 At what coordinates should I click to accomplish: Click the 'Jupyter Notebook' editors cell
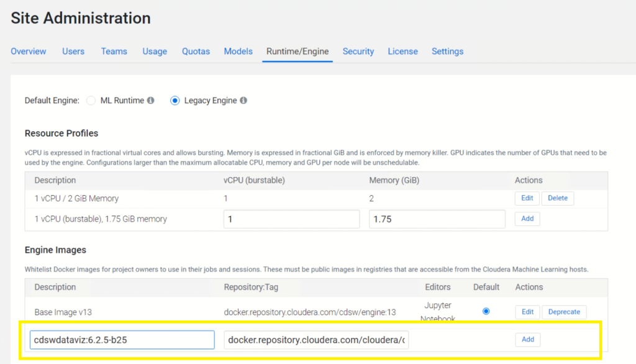(x=438, y=312)
